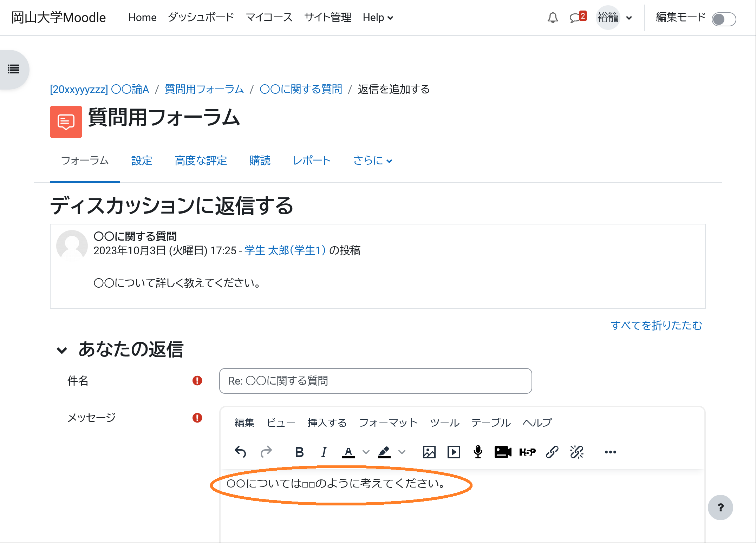Open the user menu chevron
Viewport: 756px width, 543px height.
click(x=629, y=18)
